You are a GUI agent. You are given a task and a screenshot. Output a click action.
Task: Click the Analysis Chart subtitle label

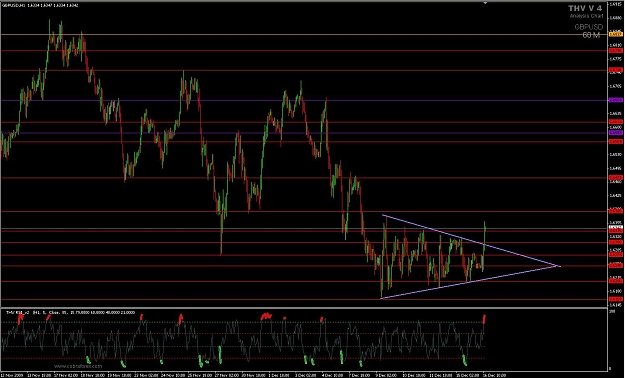(586, 16)
